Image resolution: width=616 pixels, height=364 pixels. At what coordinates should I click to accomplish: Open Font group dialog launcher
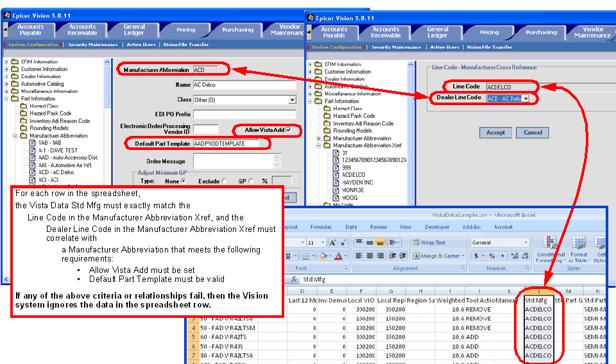pyautogui.click(x=346, y=268)
